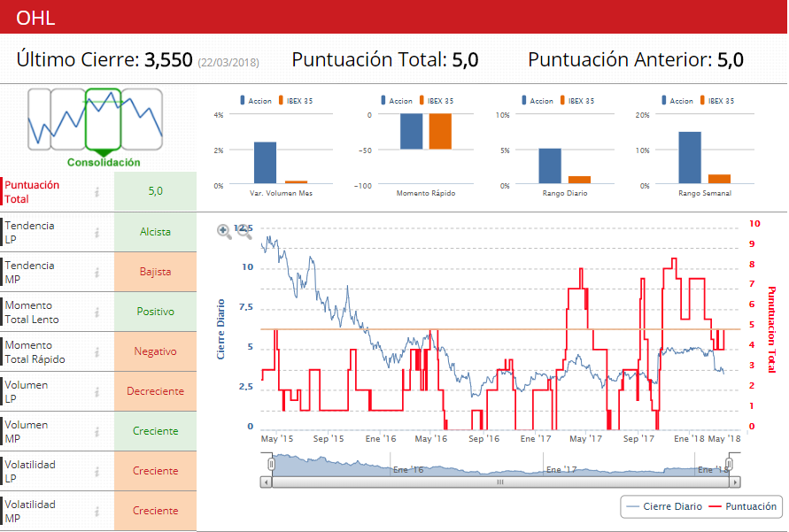This screenshot has width=789, height=532.
Task: Click info icon beside Volatilidad LP
Action: 97,471
